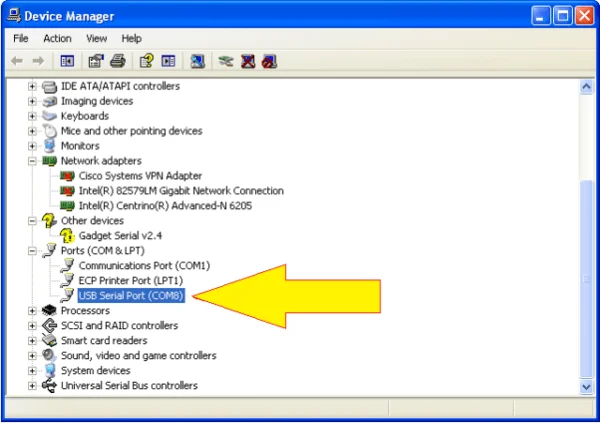The height and width of the screenshot is (423, 600).
Task: Expand the Processors category
Action: click(x=33, y=311)
